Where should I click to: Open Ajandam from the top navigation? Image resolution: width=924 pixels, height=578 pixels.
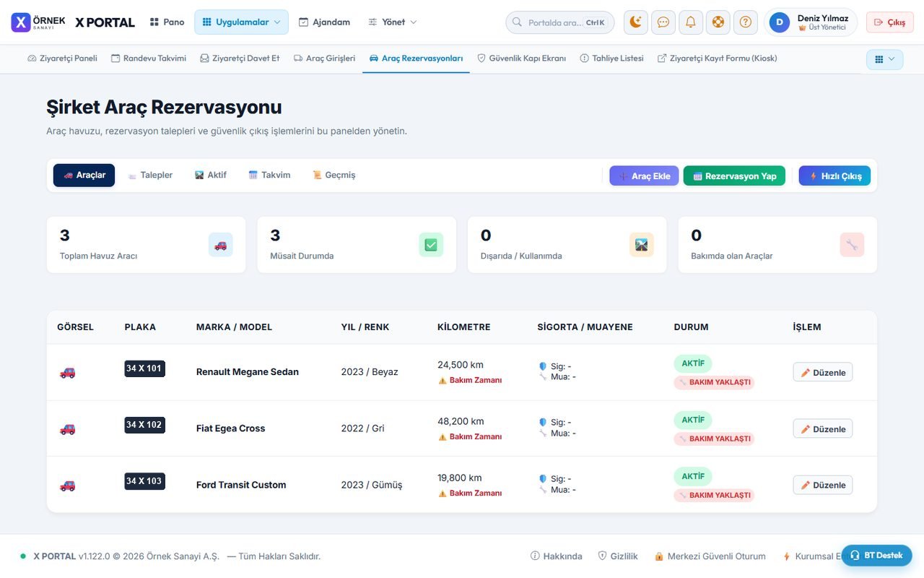(x=324, y=22)
